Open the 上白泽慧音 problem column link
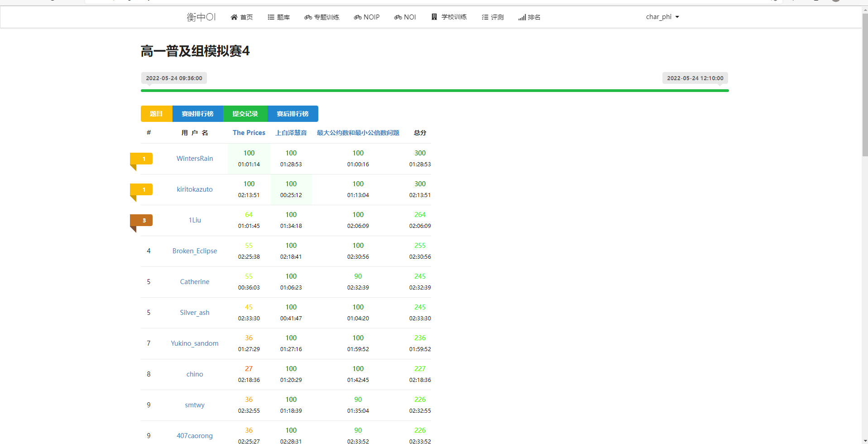Image resolution: width=868 pixels, height=444 pixels. pyautogui.click(x=291, y=133)
